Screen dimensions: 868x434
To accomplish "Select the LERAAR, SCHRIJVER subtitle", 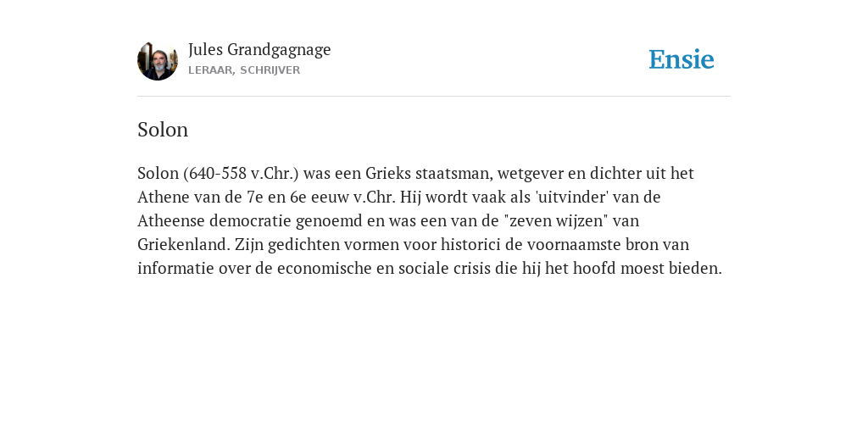I will (x=244, y=70).
